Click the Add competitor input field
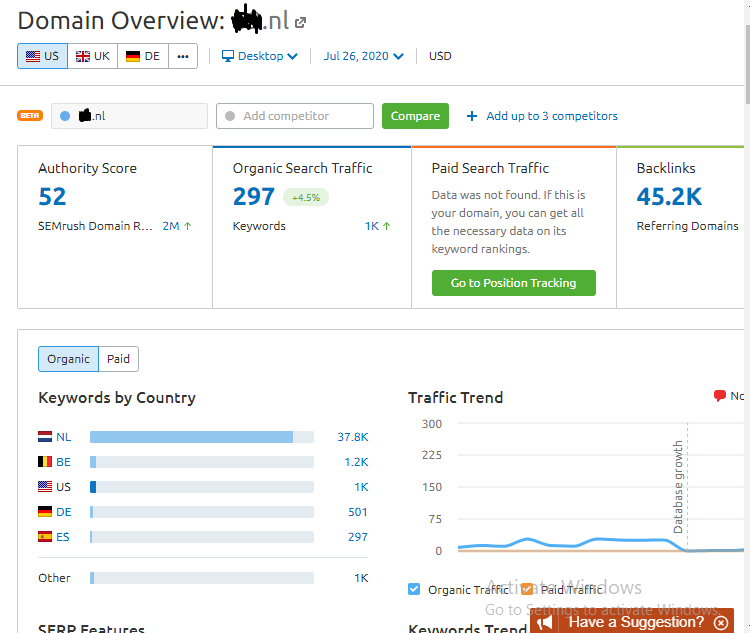The height and width of the screenshot is (633, 750). coord(295,116)
